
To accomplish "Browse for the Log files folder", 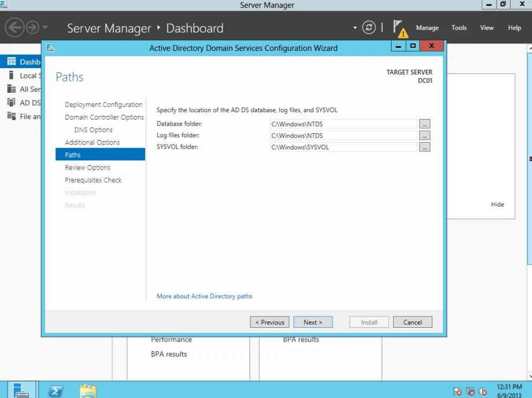I will coord(424,135).
